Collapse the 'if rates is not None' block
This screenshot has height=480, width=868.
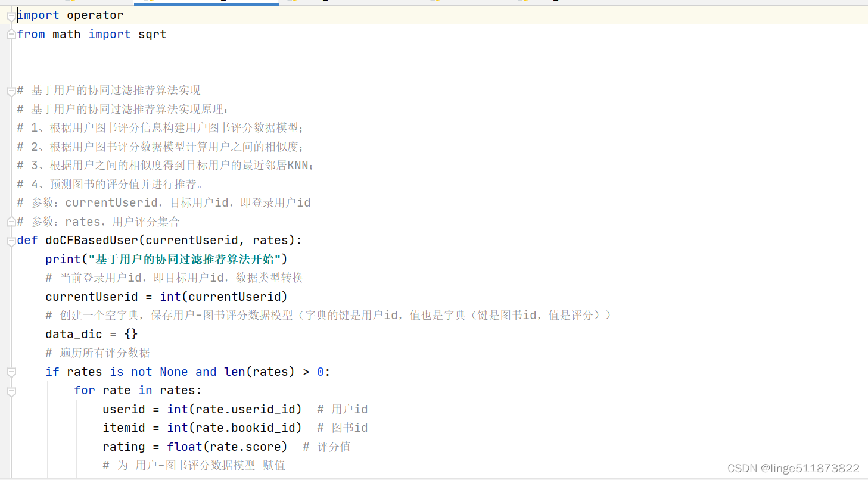[11, 372]
